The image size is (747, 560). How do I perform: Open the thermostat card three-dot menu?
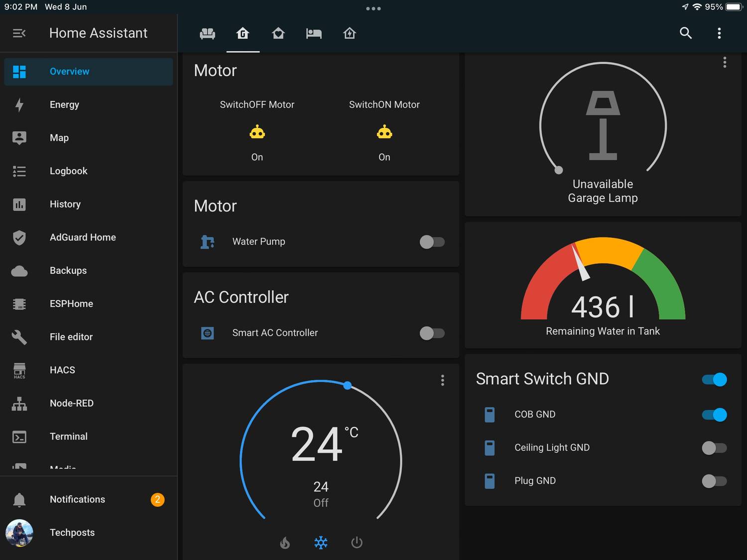pos(442,380)
